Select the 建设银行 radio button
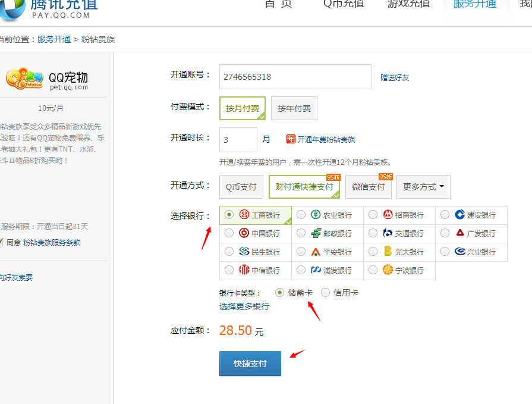The image size is (532, 404). tap(445, 215)
